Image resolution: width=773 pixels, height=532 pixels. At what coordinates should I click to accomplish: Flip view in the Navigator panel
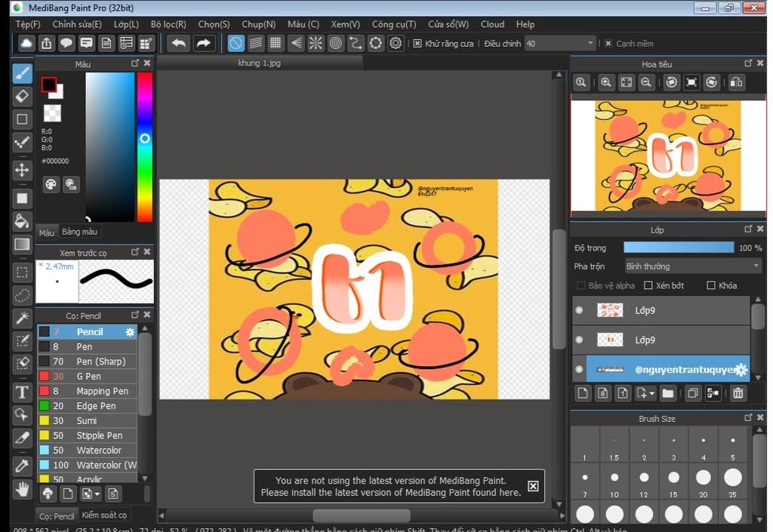coord(737,82)
